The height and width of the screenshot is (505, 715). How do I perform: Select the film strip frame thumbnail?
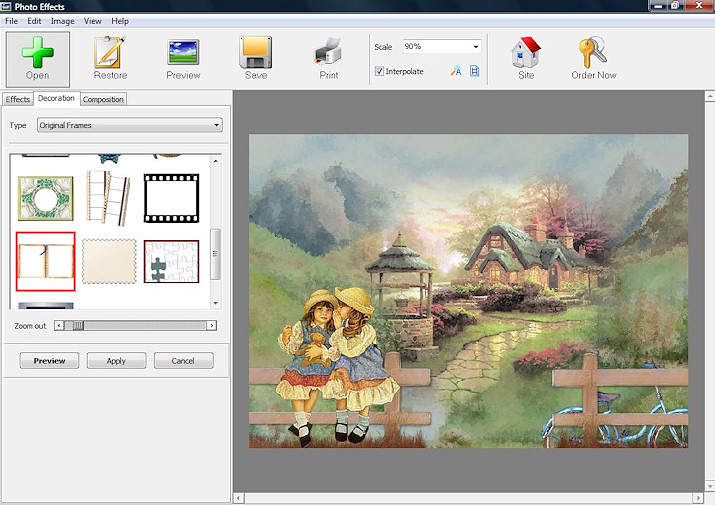point(171,197)
